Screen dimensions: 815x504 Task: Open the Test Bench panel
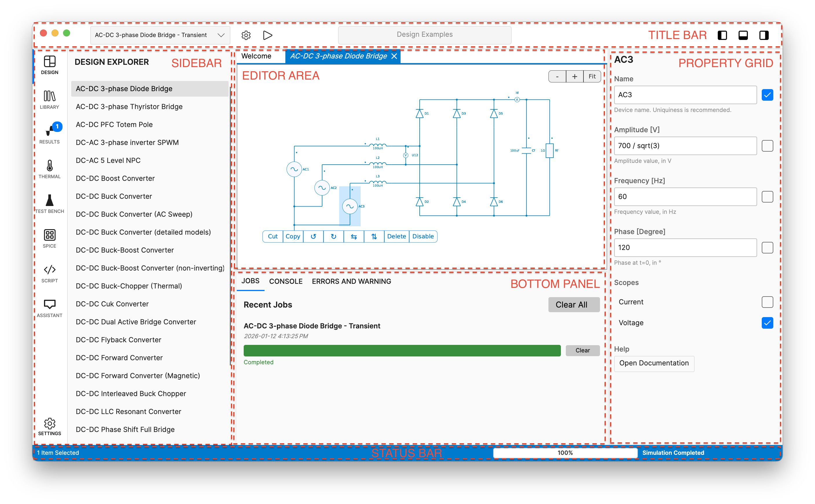(x=49, y=204)
